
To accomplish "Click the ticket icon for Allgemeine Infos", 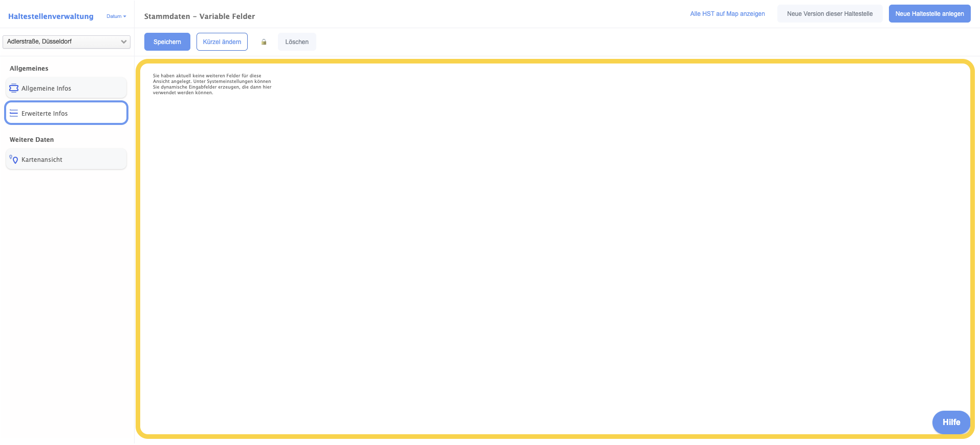I will click(x=14, y=88).
